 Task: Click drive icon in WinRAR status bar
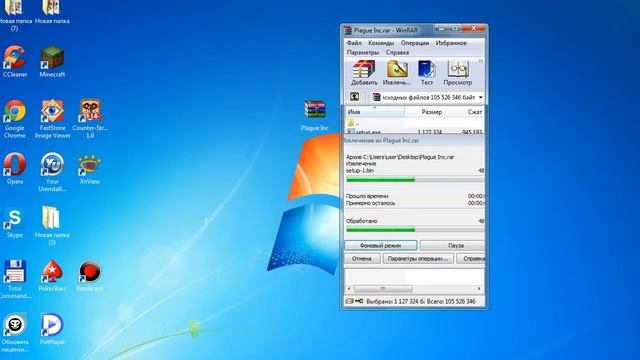tap(349, 301)
